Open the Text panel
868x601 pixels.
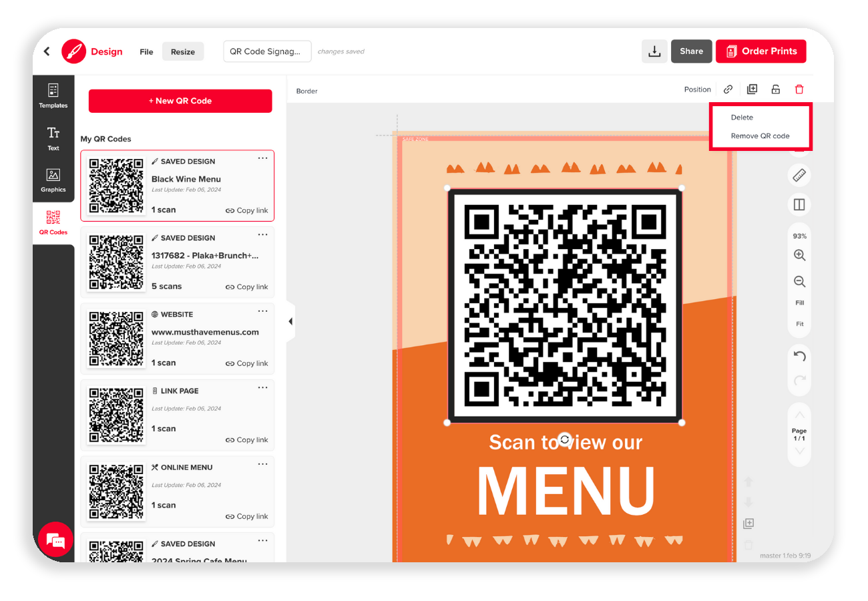(53, 139)
